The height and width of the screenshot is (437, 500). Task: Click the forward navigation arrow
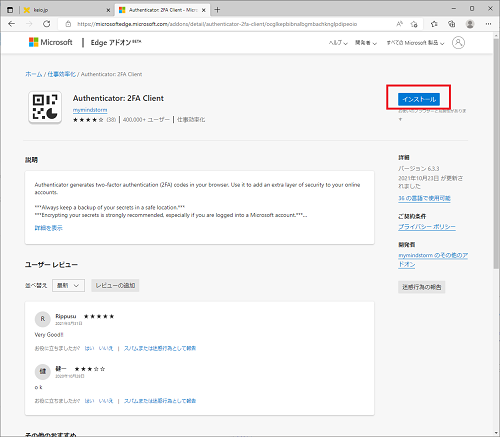pyautogui.click(x=29, y=24)
